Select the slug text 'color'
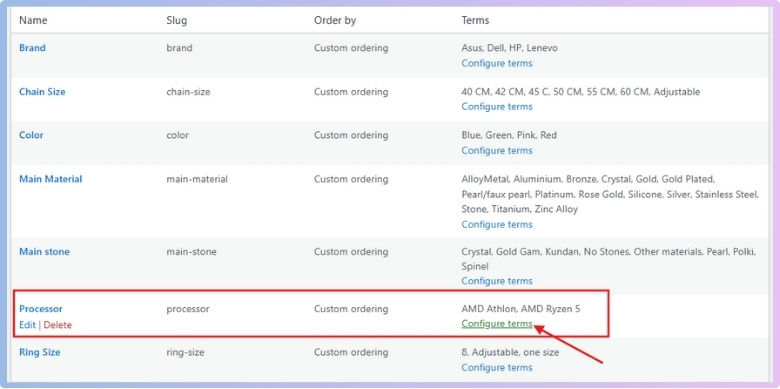Screen dimensions: 780x389 point(178,135)
